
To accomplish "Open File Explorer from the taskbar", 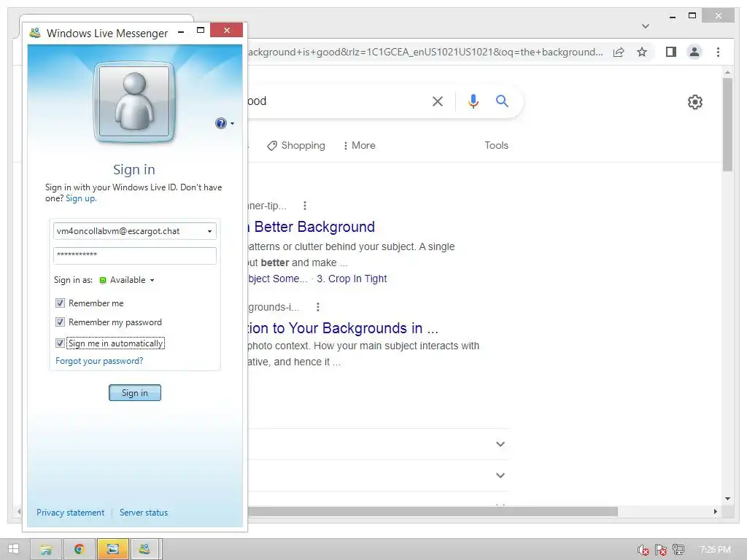I will point(46,550).
